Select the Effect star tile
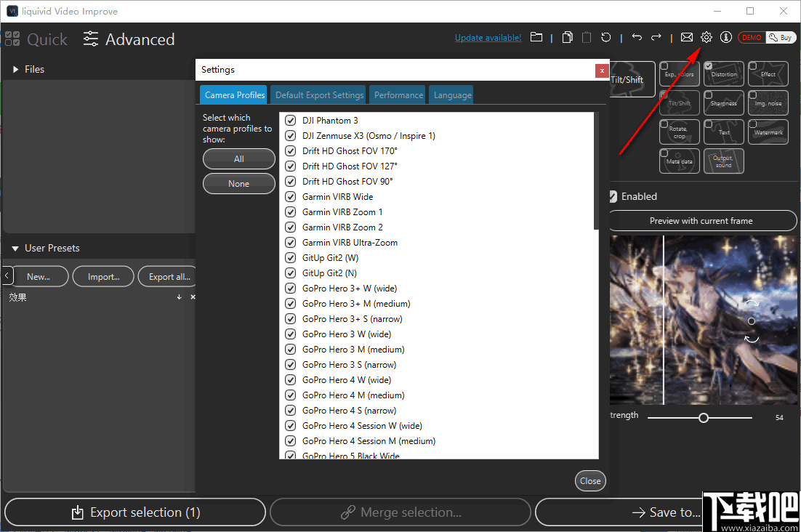 click(768, 74)
